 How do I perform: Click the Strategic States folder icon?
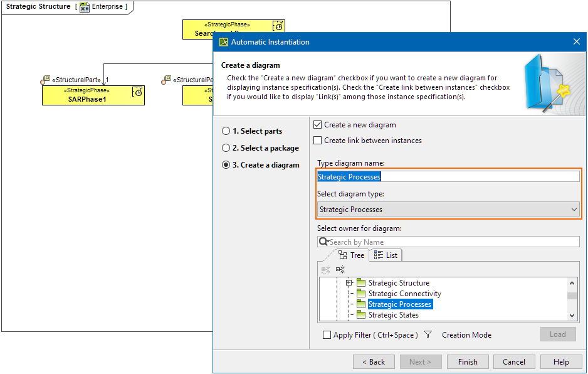(x=361, y=315)
